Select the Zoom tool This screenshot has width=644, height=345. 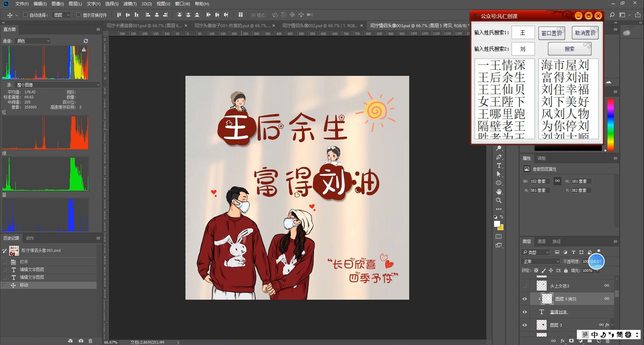499,200
